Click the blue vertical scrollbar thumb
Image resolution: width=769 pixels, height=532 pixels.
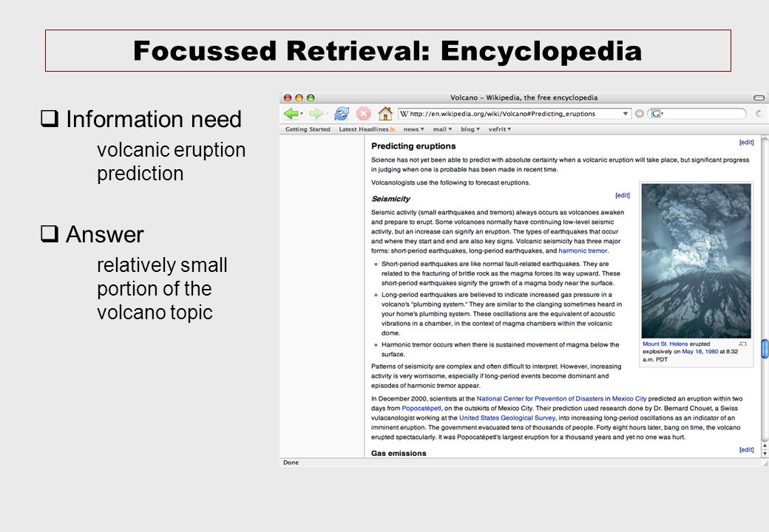tap(765, 349)
